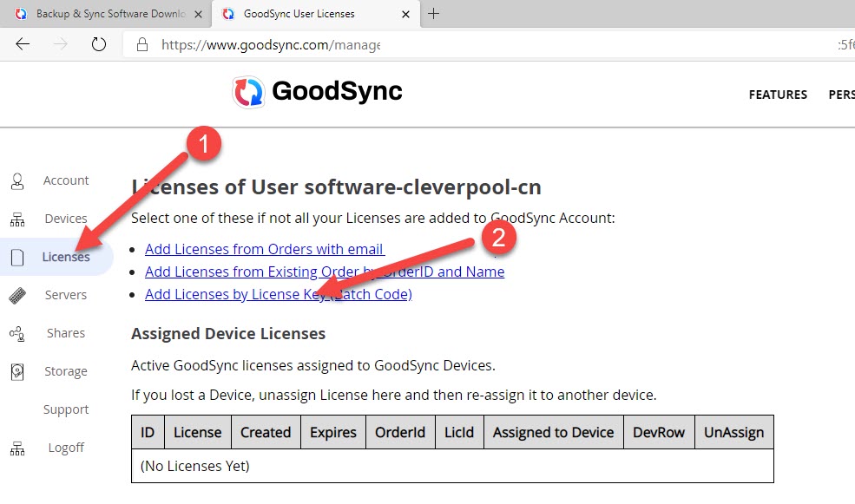Click Add Licenses from Orders with email

265,249
